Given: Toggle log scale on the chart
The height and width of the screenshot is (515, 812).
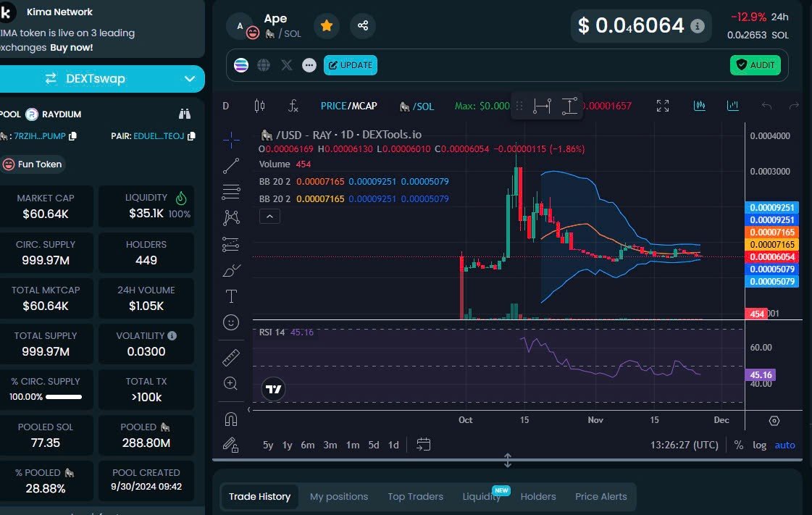Looking at the screenshot, I should coord(759,445).
